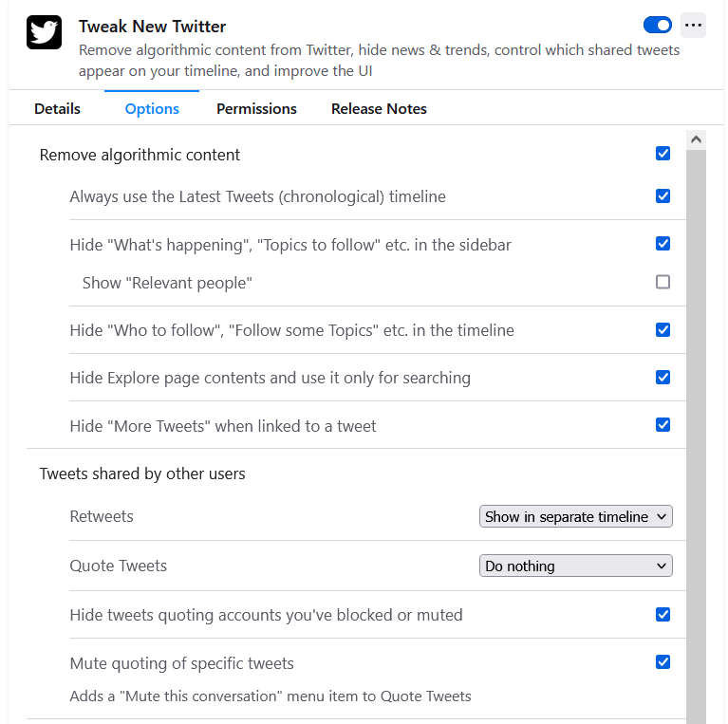Select the Options tab
The height and width of the screenshot is (724, 728).
152,108
